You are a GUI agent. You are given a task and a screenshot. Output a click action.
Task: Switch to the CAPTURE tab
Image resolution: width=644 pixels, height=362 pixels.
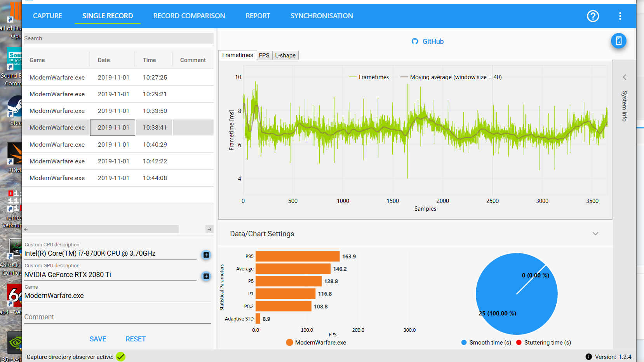click(47, 16)
